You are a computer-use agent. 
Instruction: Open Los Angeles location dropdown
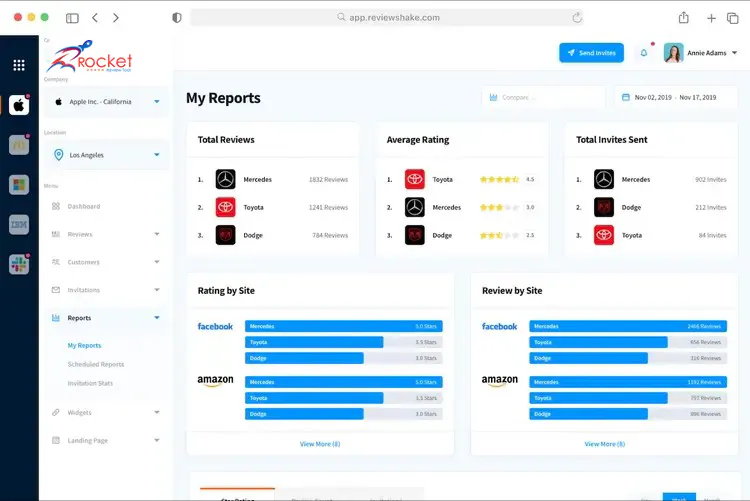click(x=106, y=155)
